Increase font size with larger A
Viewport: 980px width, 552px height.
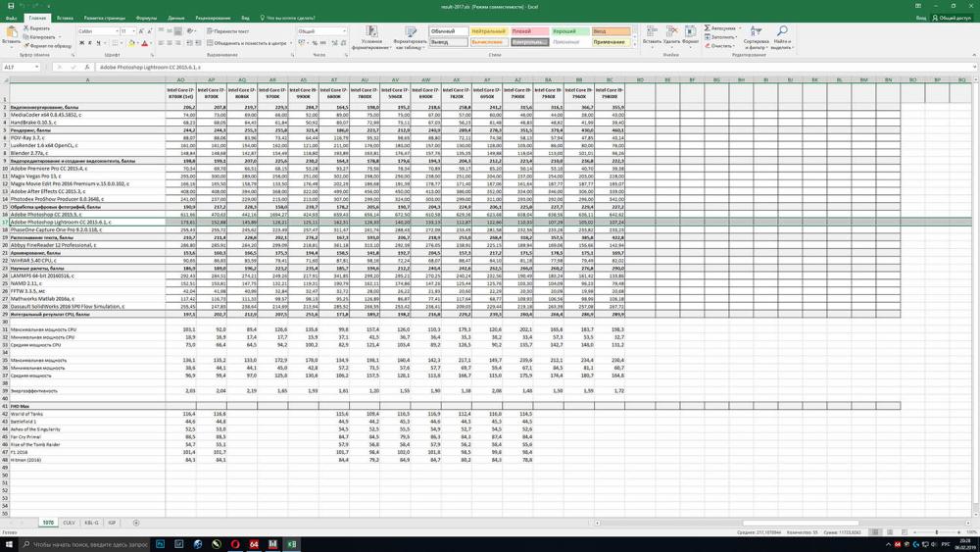(x=141, y=31)
